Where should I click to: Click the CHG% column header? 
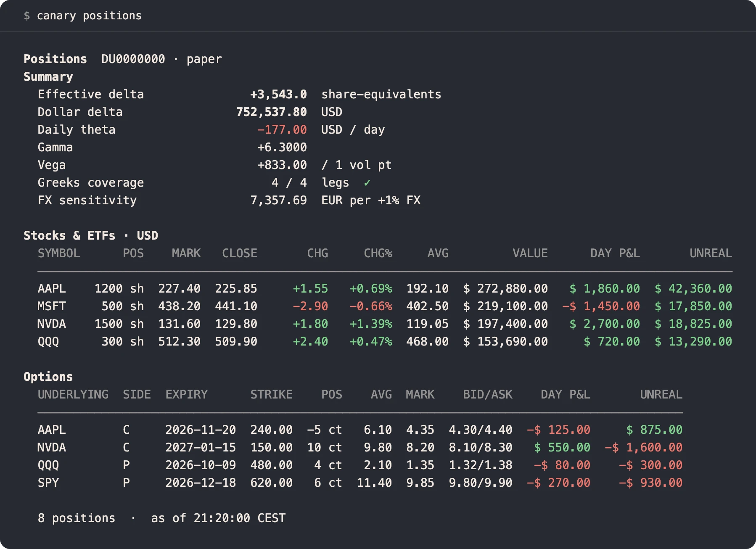click(378, 253)
